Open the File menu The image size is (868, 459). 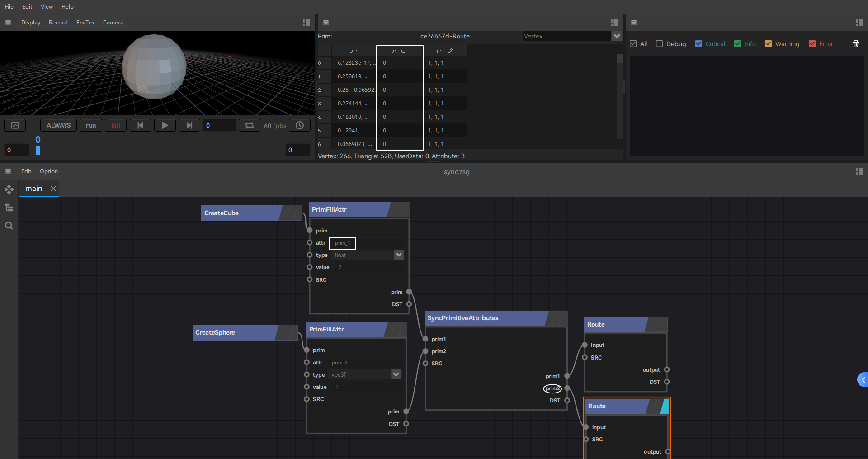(9, 7)
